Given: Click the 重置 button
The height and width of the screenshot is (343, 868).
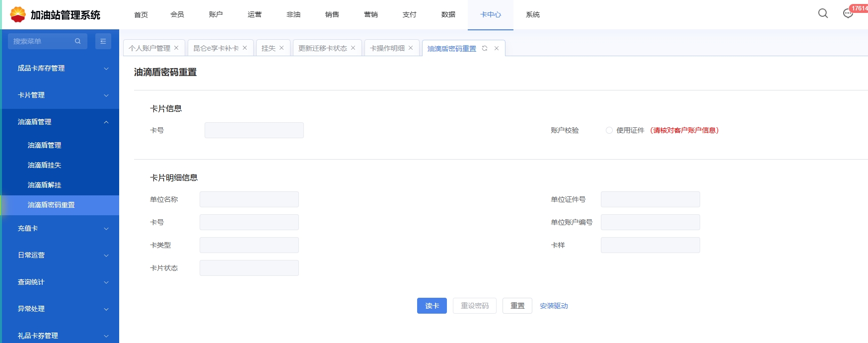Looking at the screenshot, I should click(517, 306).
